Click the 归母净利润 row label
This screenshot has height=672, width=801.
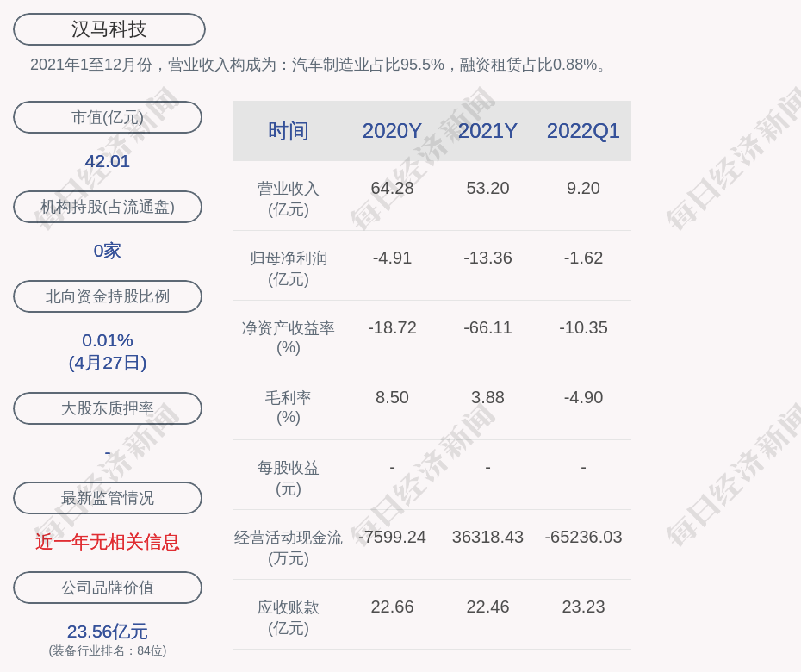[x=289, y=268]
